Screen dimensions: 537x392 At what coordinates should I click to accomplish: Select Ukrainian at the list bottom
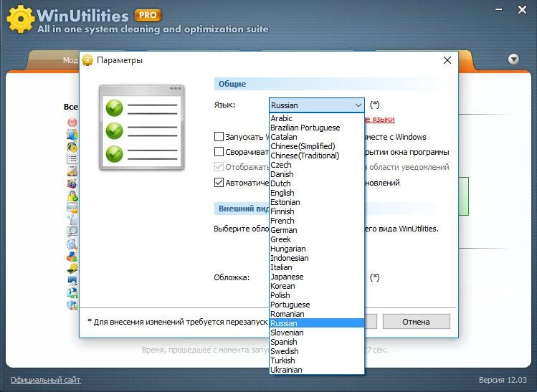pos(316,370)
